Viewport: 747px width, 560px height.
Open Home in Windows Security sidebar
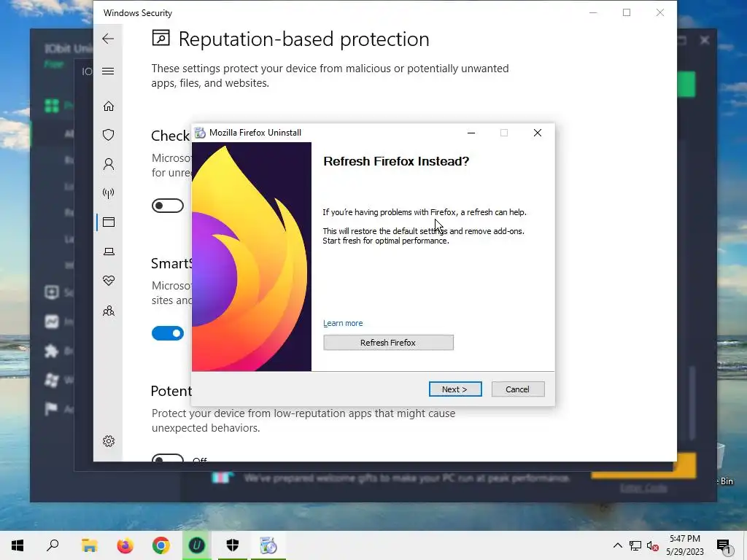point(109,106)
